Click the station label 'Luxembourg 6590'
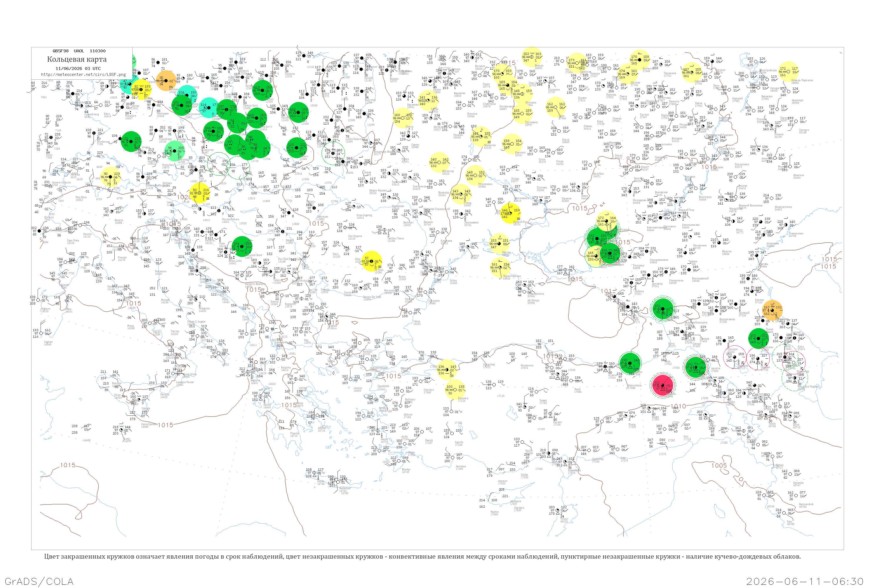882x588 pixels. coord(91,116)
